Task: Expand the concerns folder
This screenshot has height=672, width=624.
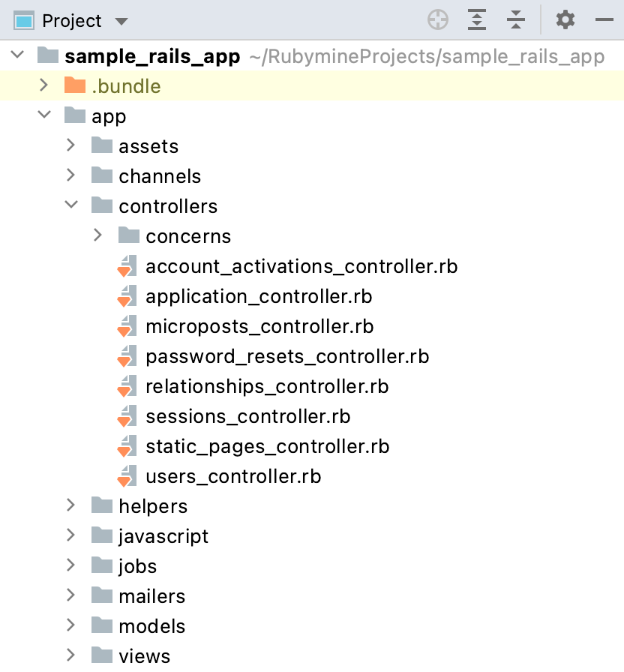Action: click(x=97, y=236)
